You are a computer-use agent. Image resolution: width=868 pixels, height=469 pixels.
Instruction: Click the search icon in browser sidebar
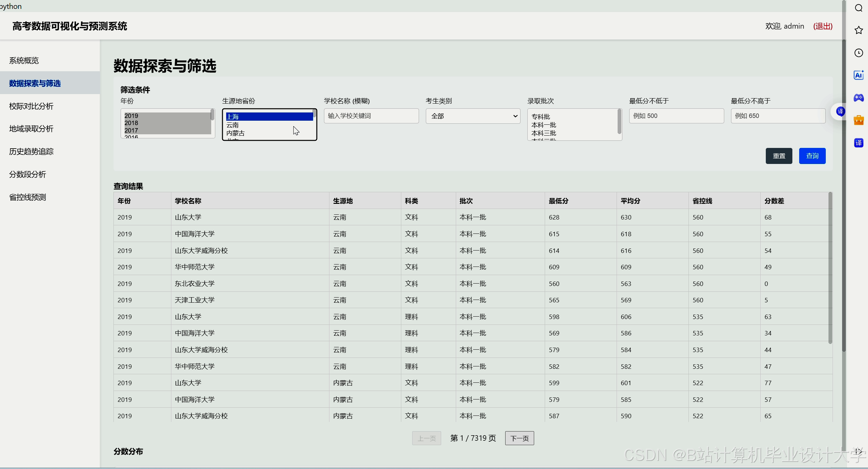[858, 8]
